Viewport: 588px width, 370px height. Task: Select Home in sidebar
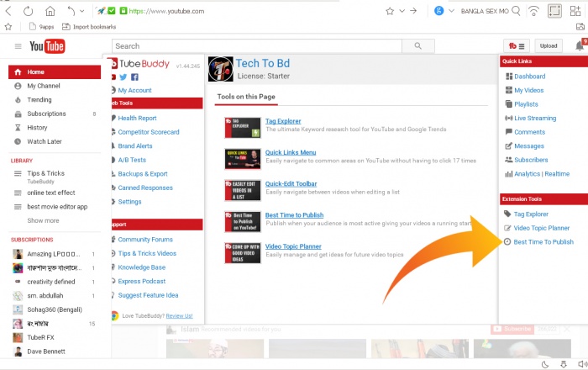[x=55, y=72]
